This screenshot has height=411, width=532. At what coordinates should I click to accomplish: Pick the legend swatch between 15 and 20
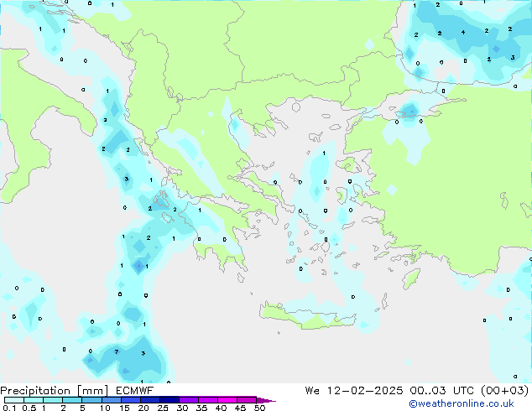(131, 400)
